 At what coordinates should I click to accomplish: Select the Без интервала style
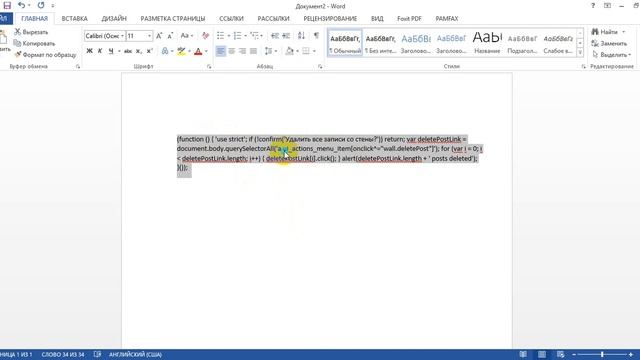coord(380,42)
